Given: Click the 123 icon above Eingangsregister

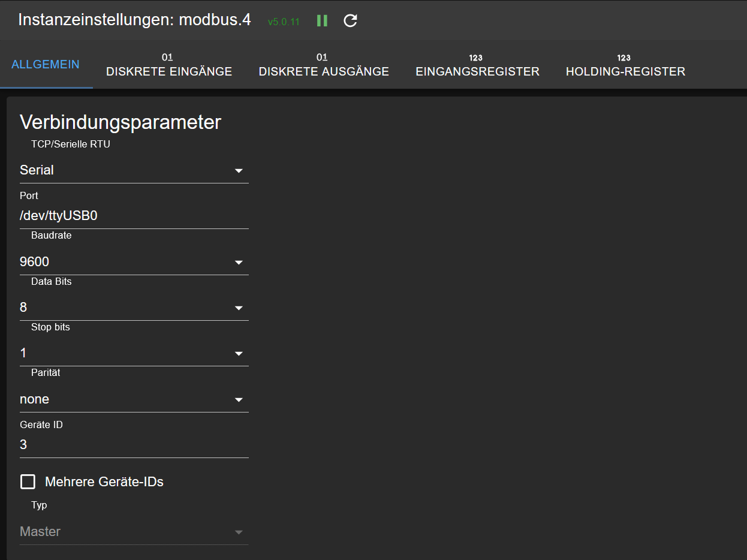Looking at the screenshot, I should 476,58.
